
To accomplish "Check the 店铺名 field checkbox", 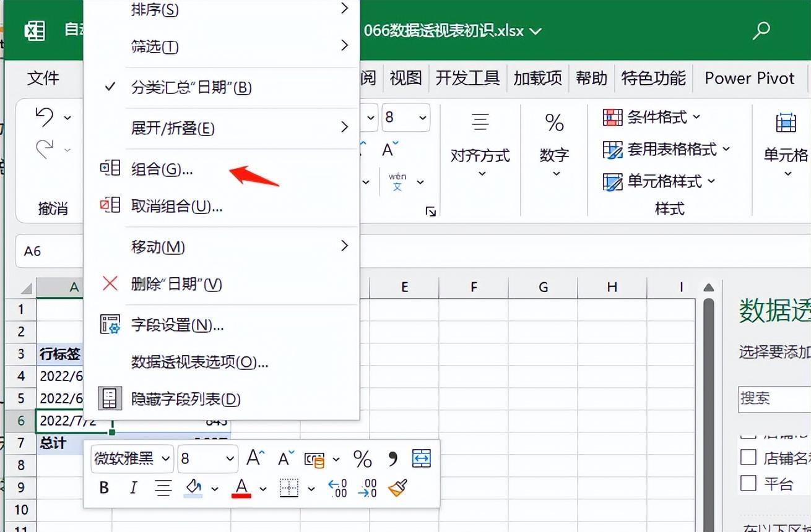I will (748, 457).
